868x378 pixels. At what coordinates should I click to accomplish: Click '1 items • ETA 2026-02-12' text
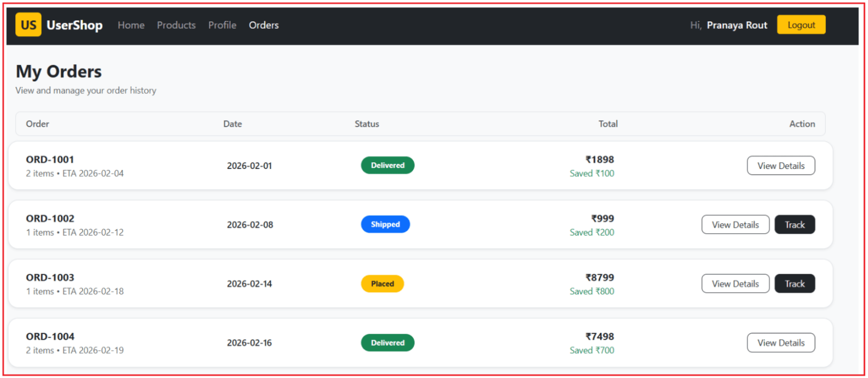point(75,232)
